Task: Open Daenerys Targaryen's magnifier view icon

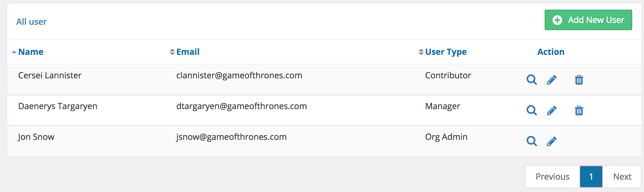Action: (x=531, y=110)
